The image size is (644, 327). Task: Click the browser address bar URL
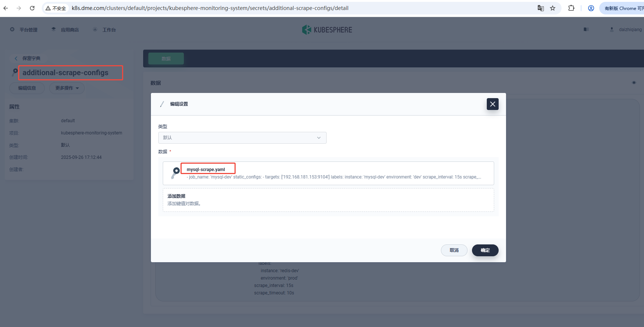(x=210, y=8)
